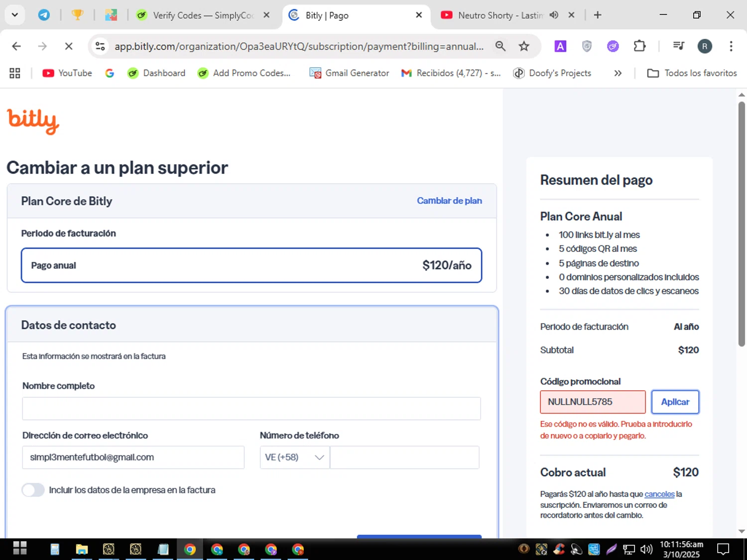Toggle Incluir los datos de la empresa
This screenshot has height=560, width=747.
33,490
